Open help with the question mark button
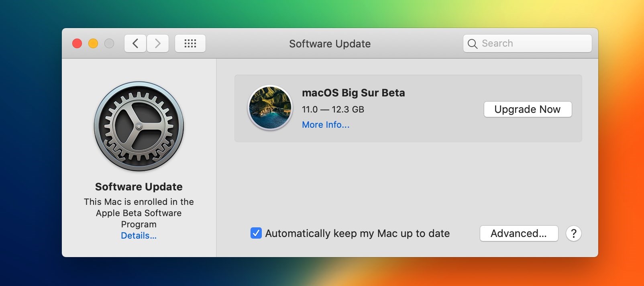This screenshot has width=644, height=286. [574, 233]
